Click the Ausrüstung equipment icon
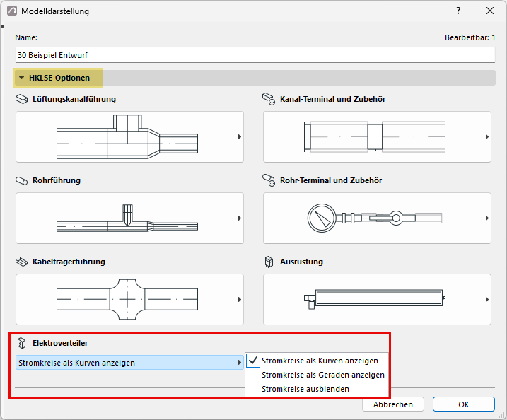Viewport: 507px width, 420px height. point(269,262)
